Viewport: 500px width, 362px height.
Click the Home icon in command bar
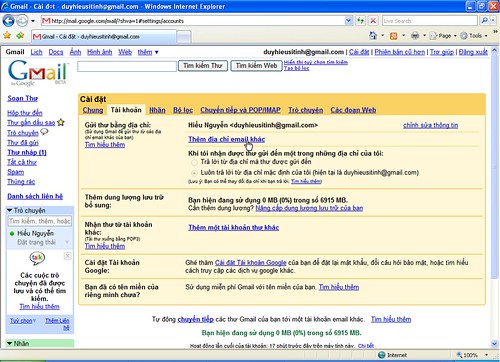point(373,35)
